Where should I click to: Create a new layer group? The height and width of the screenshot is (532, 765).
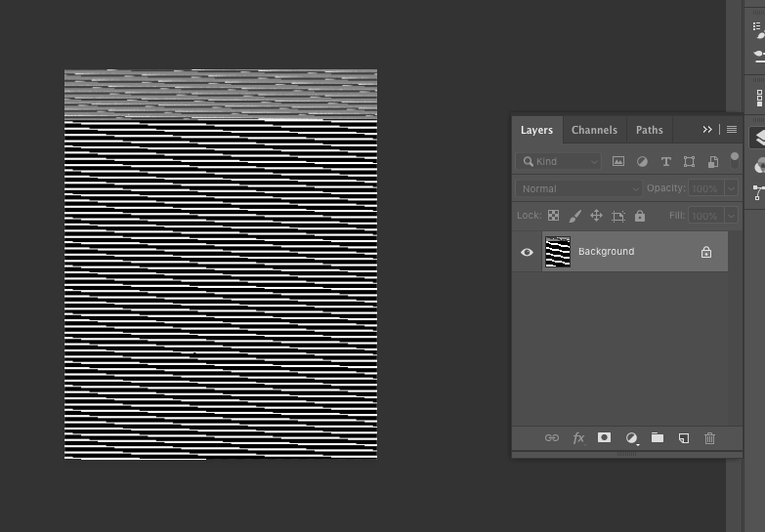click(658, 437)
